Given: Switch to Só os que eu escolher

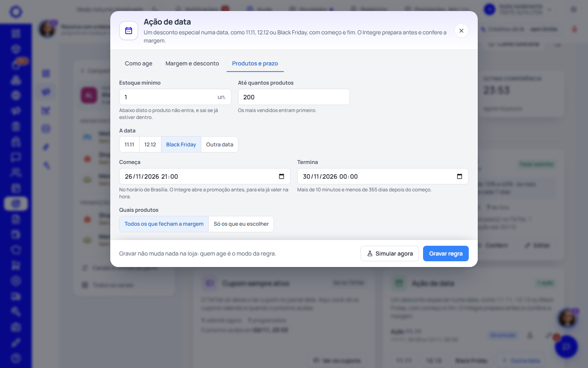Looking at the screenshot, I should pos(241,224).
